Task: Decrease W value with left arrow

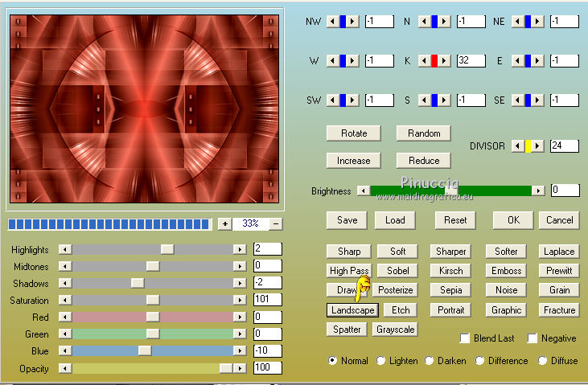Action: pyautogui.click(x=333, y=61)
